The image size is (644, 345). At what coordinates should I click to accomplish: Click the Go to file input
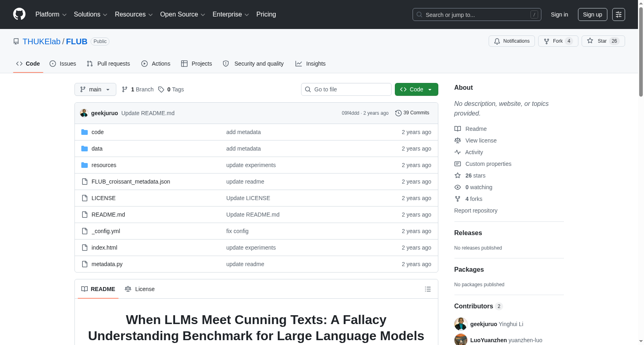[x=346, y=89]
